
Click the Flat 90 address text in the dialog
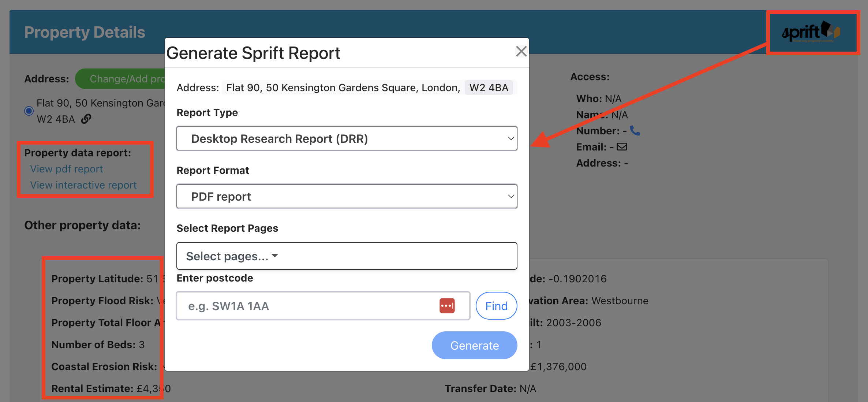343,88
